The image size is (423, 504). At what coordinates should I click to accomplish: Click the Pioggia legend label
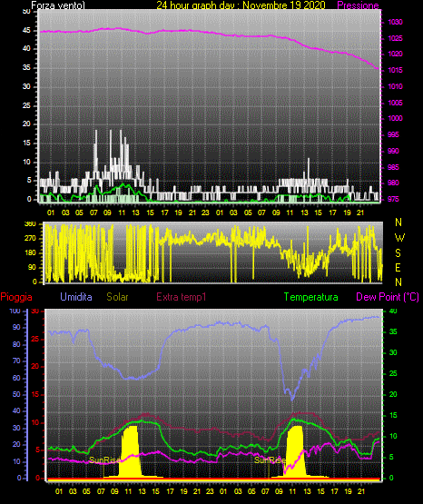tap(16, 297)
